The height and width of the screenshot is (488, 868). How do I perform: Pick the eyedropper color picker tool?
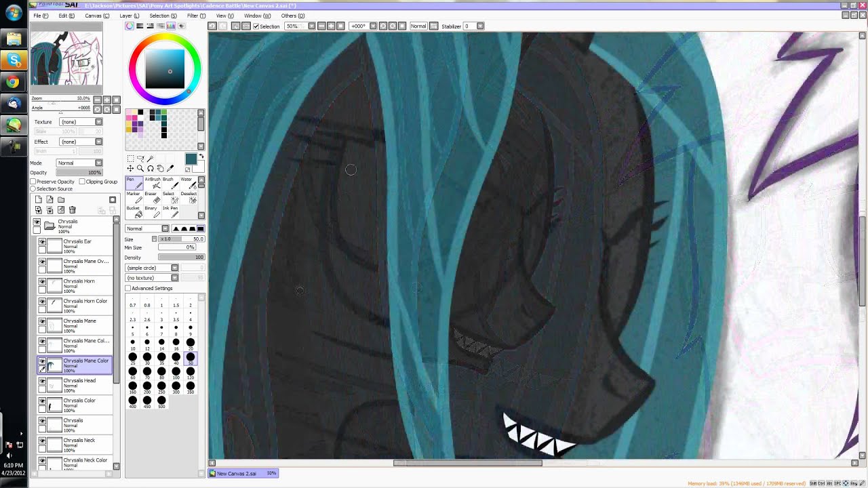click(x=170, y=168)
